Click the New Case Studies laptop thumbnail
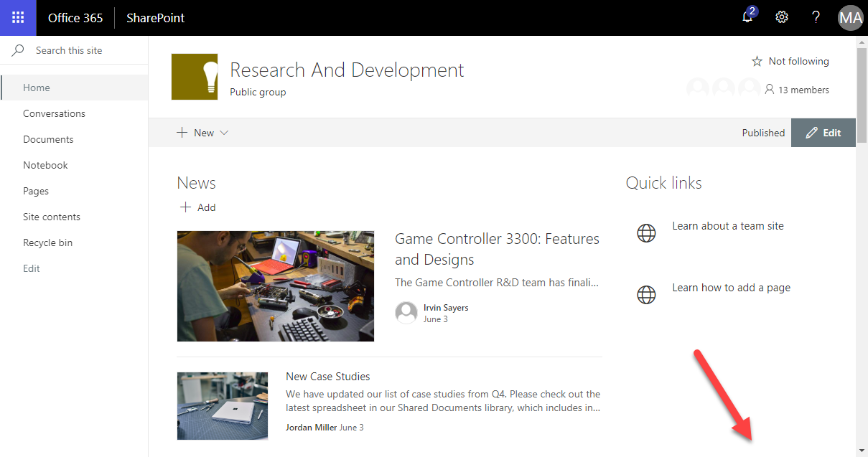868x457 pixels. pos(222,405)
